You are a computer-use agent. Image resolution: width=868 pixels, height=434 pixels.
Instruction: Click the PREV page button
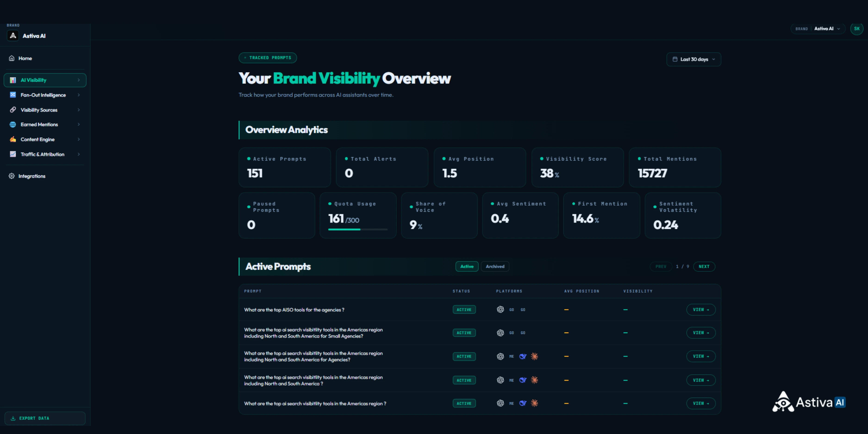point(661,266)
